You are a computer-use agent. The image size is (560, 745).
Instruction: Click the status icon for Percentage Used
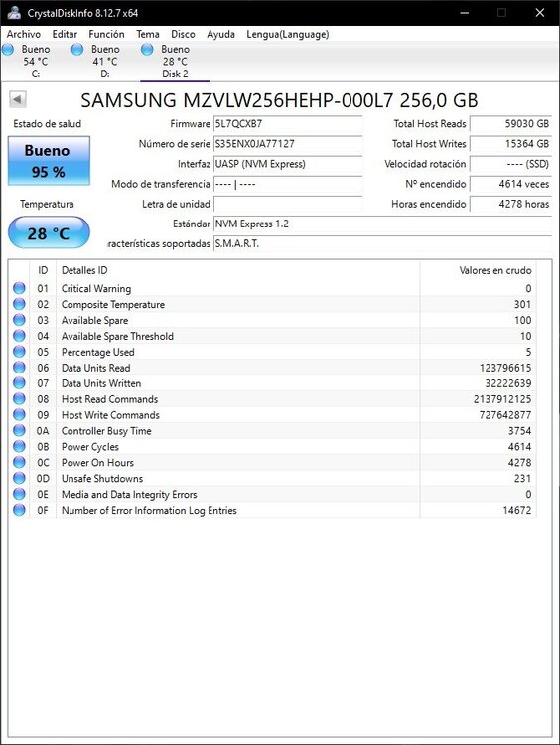(x=19, y=352)
